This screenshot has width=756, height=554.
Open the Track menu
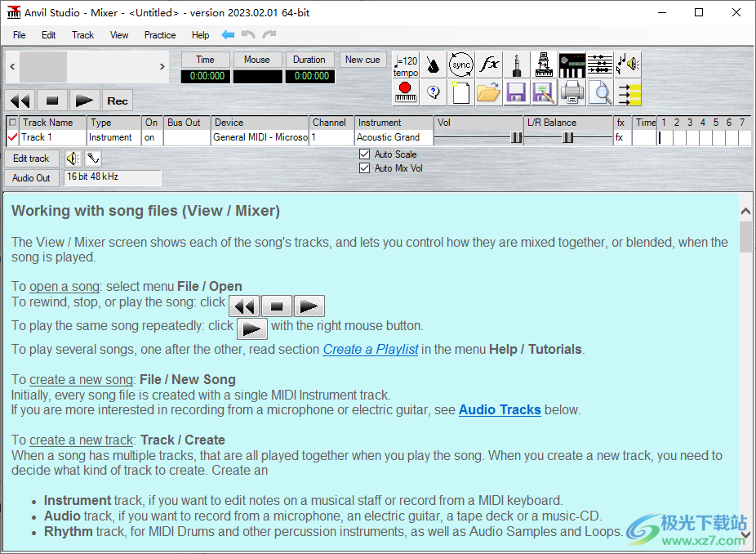tap(82, 35)
